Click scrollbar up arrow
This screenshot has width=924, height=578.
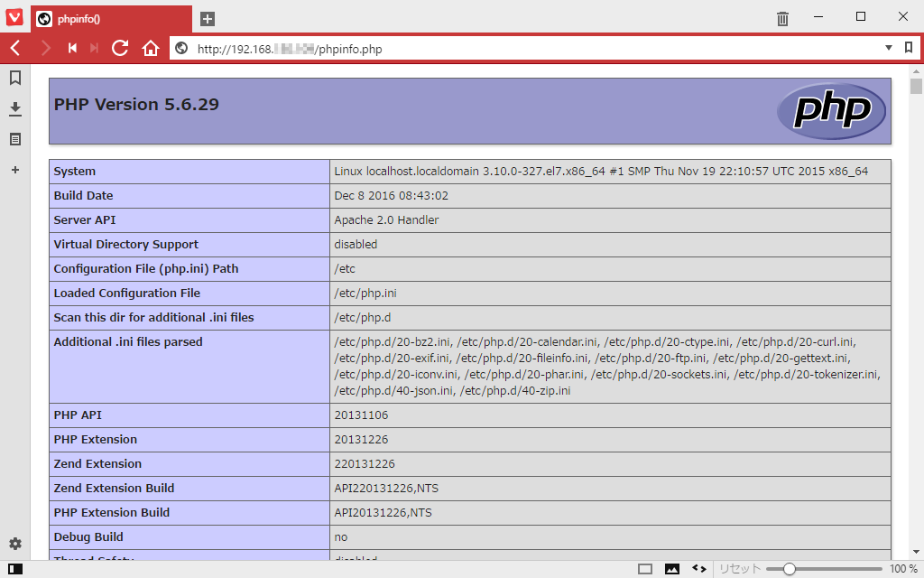[x=916, y=72]
